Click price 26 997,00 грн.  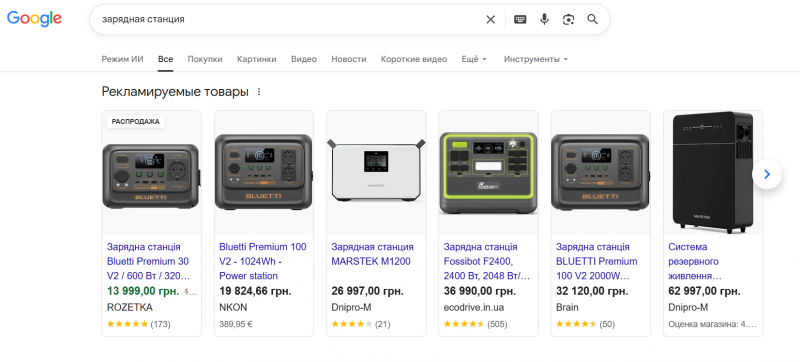pos(367,291)
